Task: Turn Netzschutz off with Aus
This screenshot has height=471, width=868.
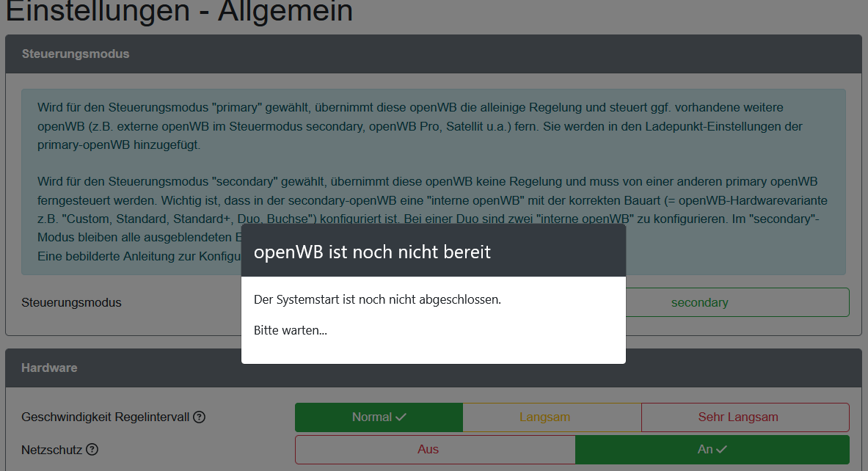Action: click(435, 450)
